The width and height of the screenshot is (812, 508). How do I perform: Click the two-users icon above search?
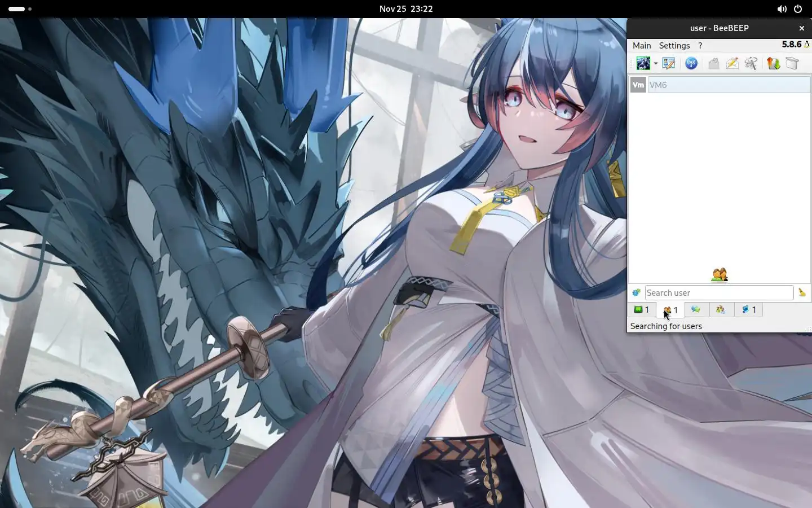point(720,275)
